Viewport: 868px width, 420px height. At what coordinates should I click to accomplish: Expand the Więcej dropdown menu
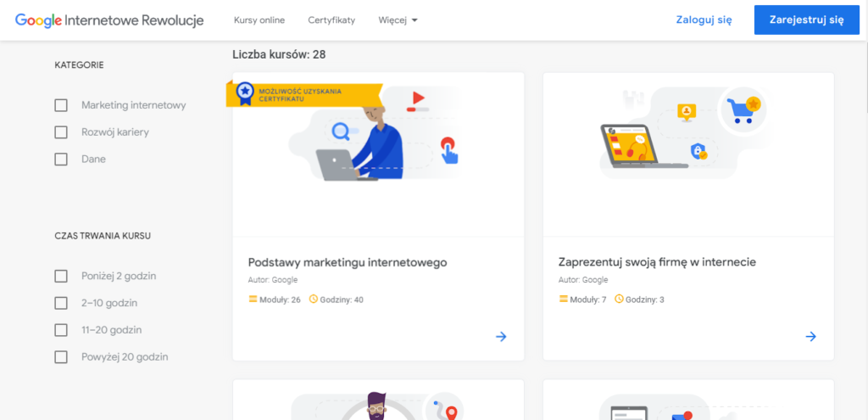(x=398, y=20)
